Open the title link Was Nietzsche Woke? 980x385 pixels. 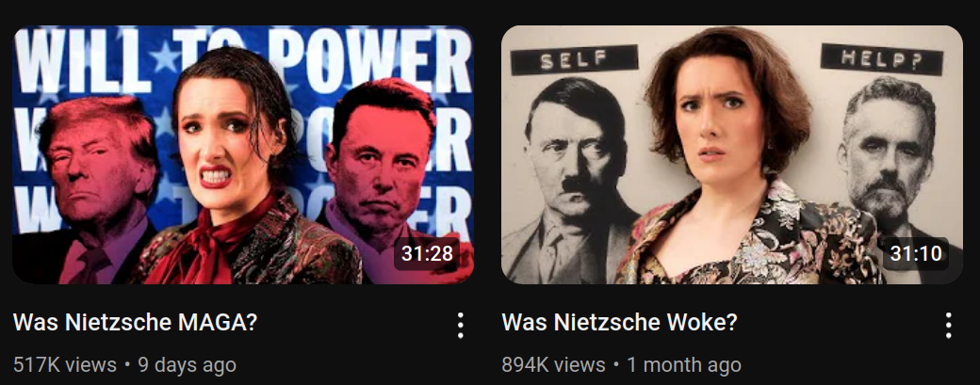tap(619, 323)
